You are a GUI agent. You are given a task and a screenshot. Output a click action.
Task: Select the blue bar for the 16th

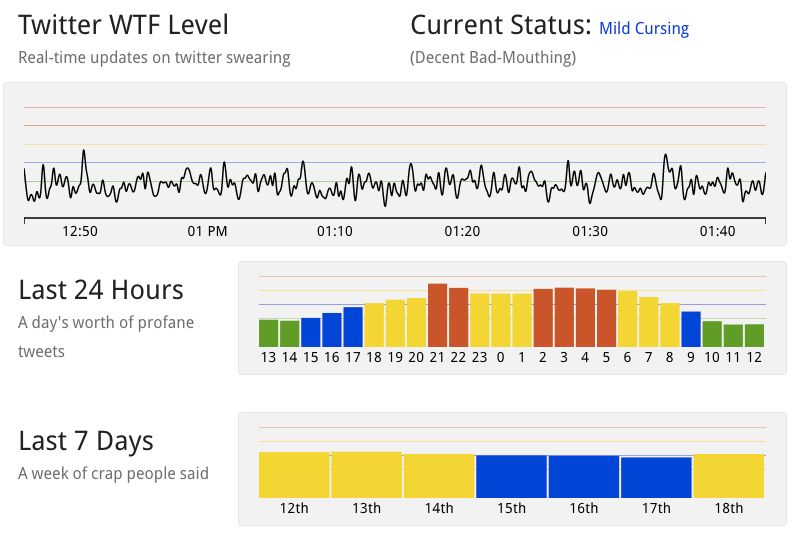point(584,476)
